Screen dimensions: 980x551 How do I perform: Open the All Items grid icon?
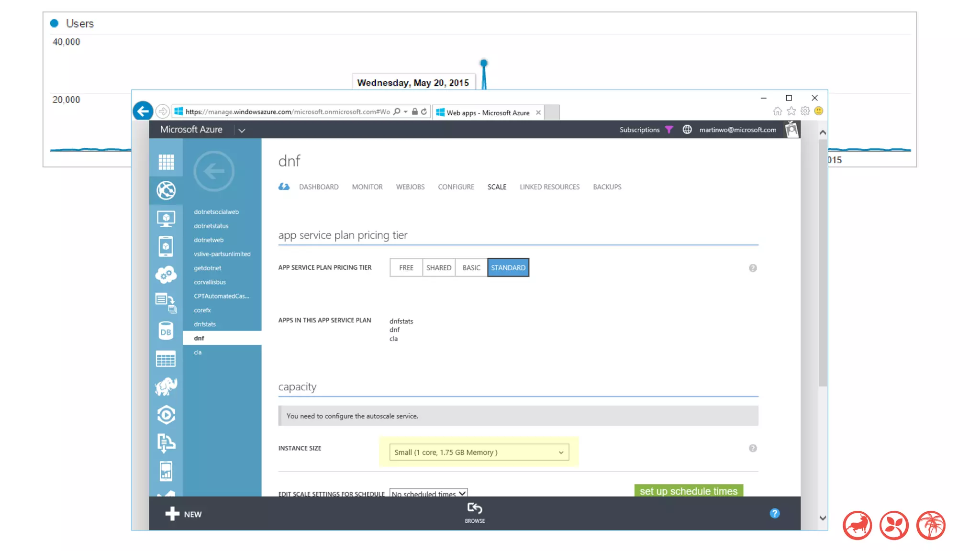point(166,162)
